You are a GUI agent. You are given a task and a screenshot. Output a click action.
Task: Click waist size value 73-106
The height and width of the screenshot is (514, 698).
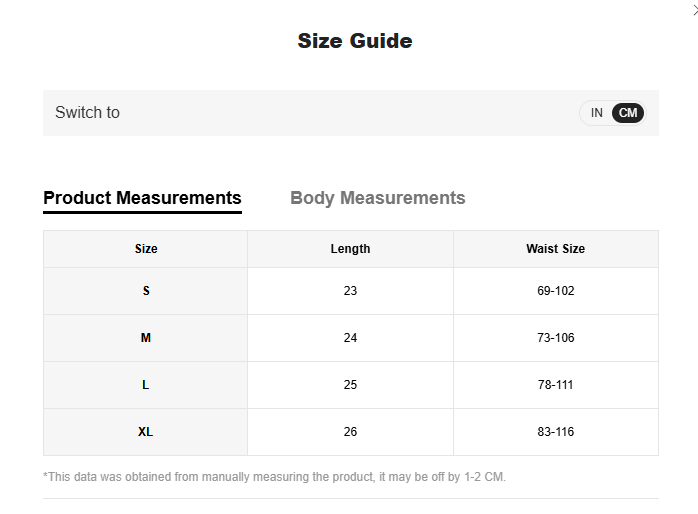point(555,338)
